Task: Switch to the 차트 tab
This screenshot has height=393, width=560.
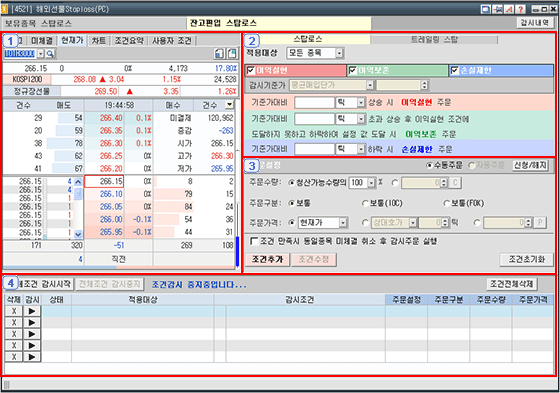Action: click(x=99, y=41)
